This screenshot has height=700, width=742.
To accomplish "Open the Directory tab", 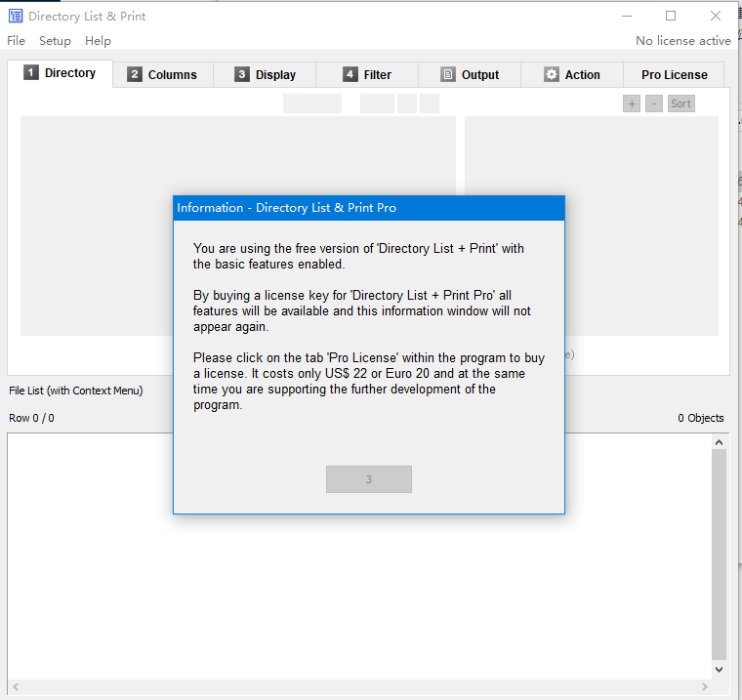I will [61, 73].
